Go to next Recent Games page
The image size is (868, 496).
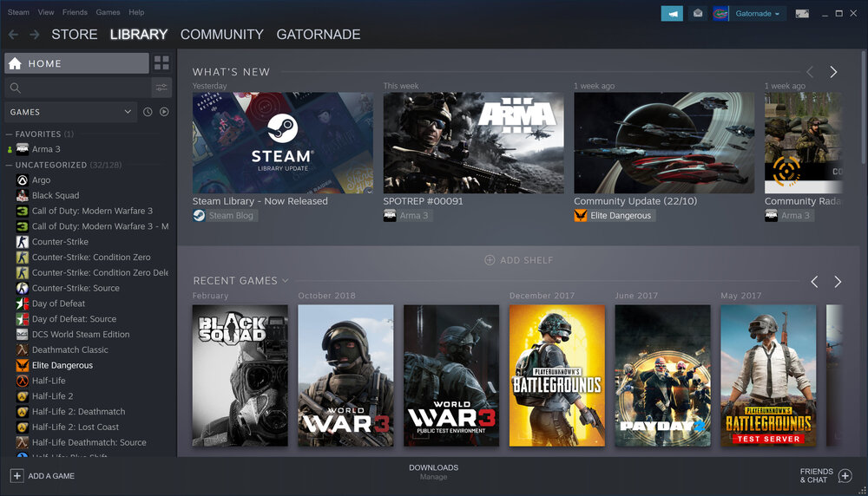point(838,282)
